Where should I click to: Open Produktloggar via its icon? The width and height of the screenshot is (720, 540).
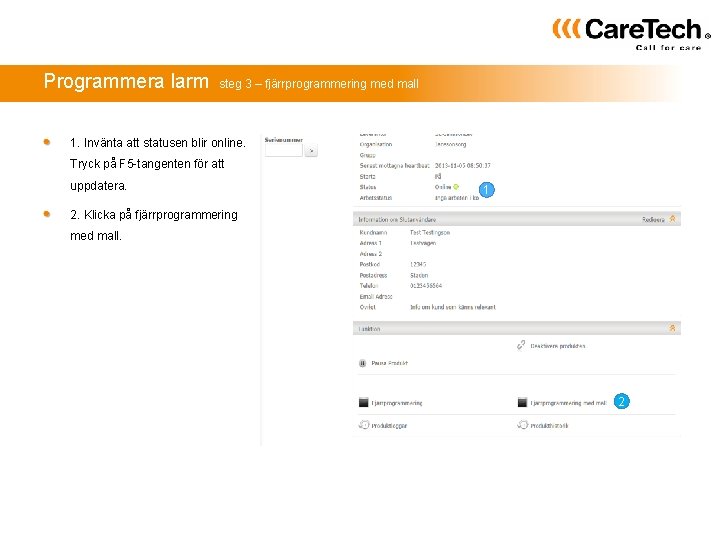tap(364, 425)
